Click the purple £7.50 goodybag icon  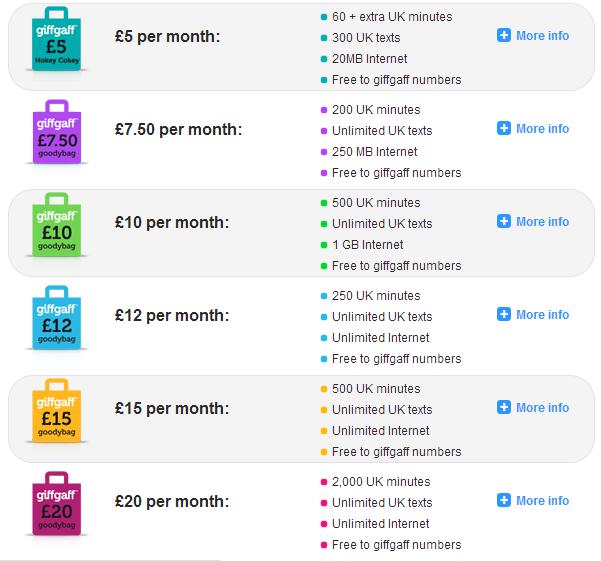pos(57,132)
